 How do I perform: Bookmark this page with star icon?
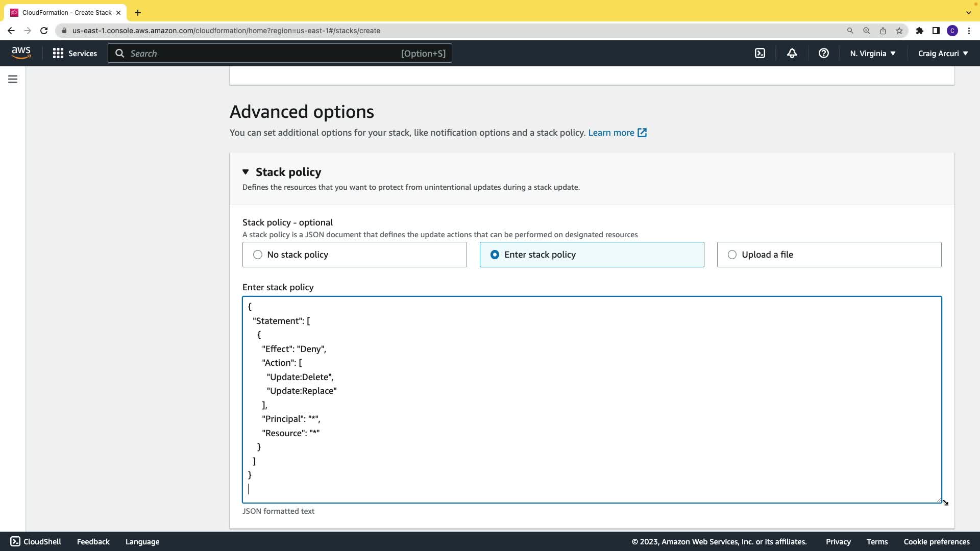click(899, 31)
